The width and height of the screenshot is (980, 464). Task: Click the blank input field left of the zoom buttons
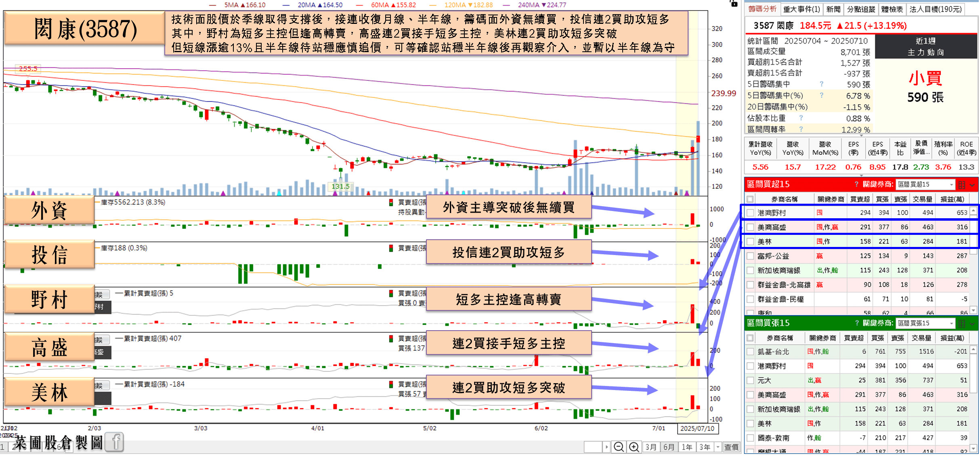pyautogui.click(x=593, y=447)
